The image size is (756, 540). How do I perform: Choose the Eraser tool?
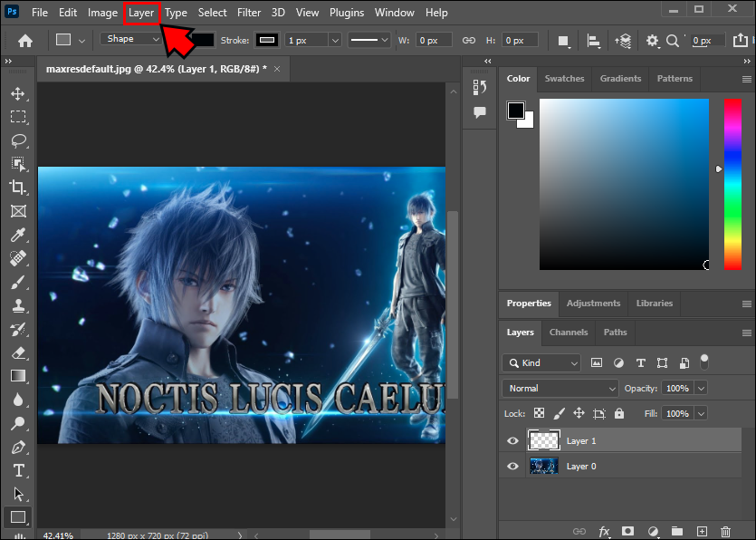(x=18, y=352)
